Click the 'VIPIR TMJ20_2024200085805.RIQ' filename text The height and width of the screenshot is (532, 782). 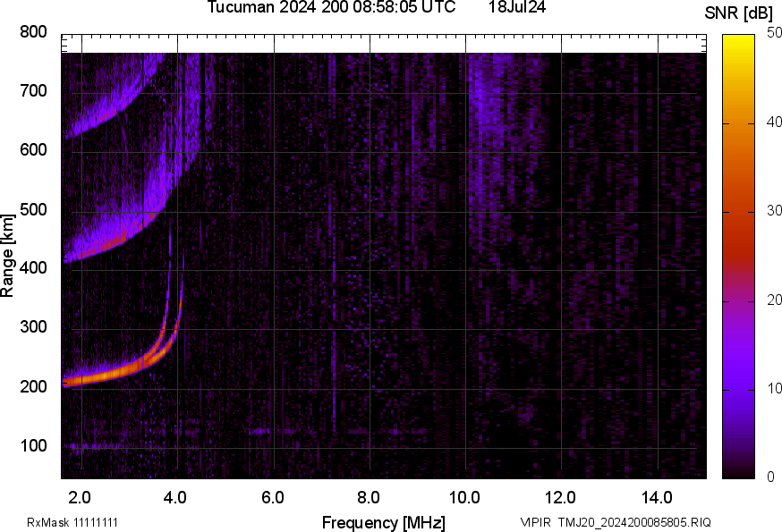[x=616, y=522]
